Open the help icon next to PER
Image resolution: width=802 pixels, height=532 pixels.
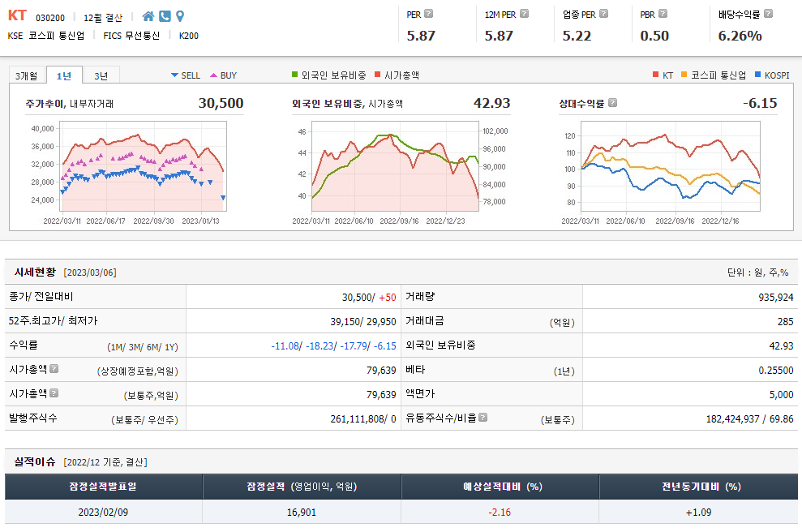(x=429, y=14)
